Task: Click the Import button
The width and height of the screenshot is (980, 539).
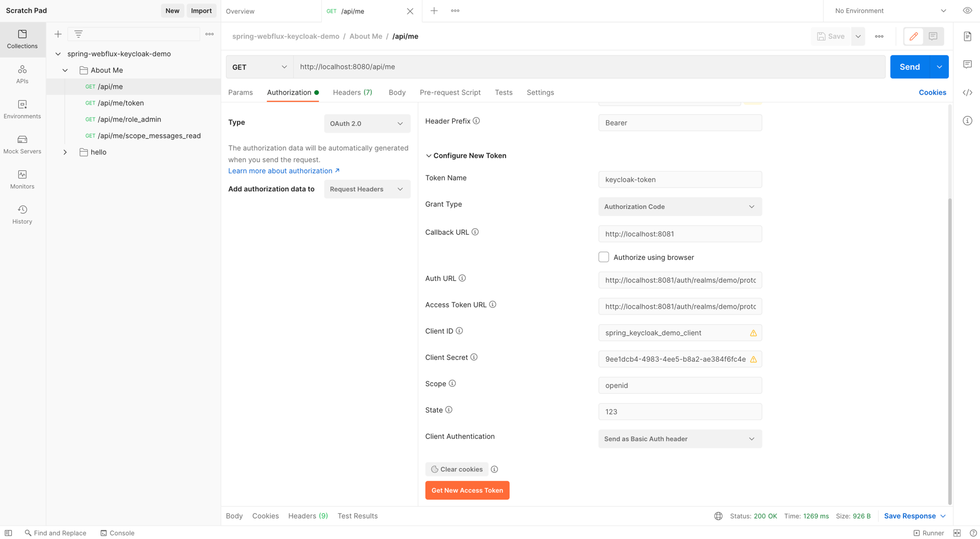Action: click(x=201, y=11)
